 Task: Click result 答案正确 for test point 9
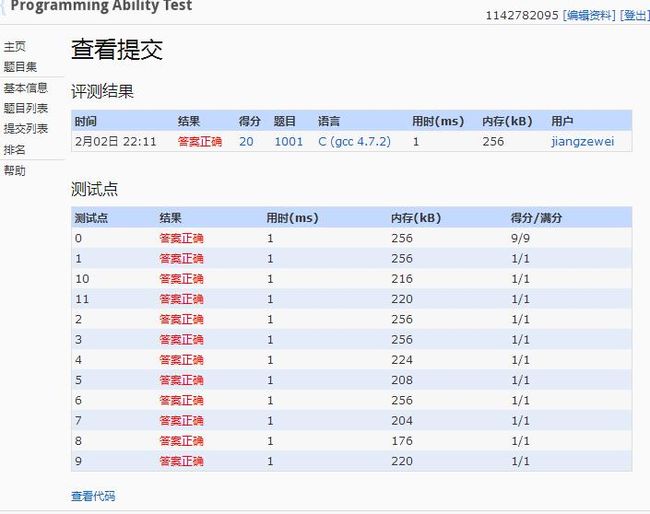click(x=182, y=461)
